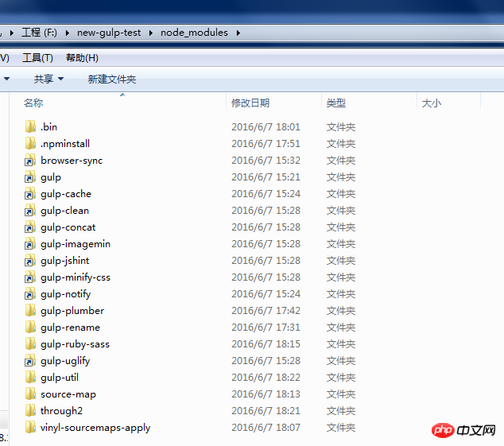Select the vinyl-sourcemaps-apply name text
The width and height of the screenshot is (504, 446).
95,428
